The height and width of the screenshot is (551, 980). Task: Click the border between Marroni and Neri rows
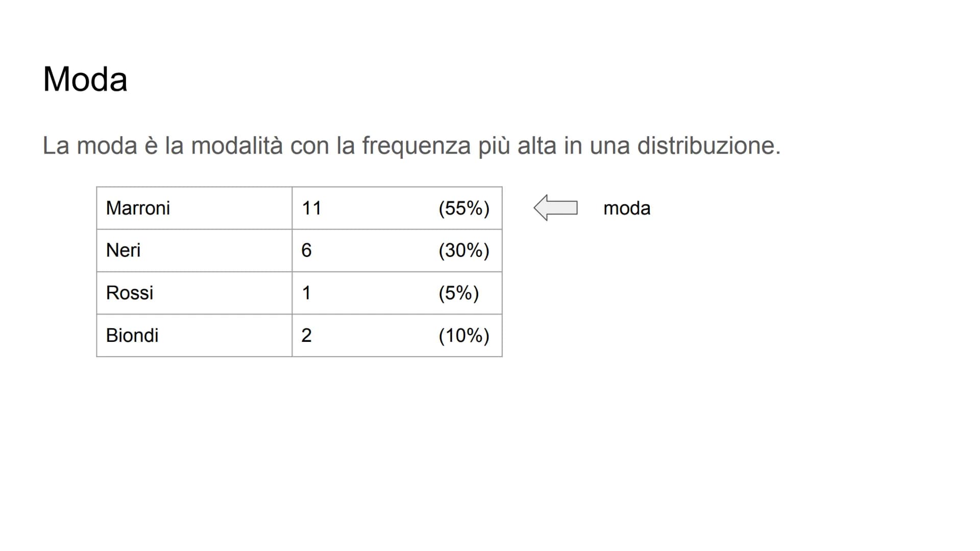click(x=299, y=229)
